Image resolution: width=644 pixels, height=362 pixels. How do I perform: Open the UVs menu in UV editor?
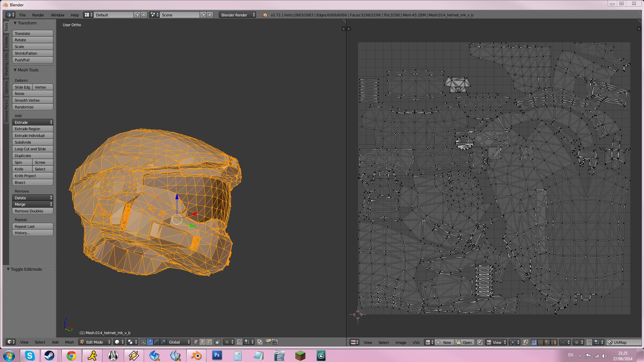(416, 342)
